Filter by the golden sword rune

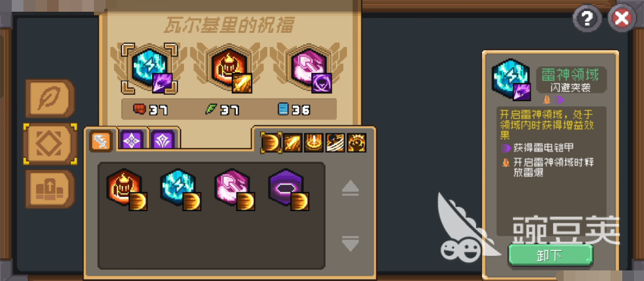click(x=292, y=143)
